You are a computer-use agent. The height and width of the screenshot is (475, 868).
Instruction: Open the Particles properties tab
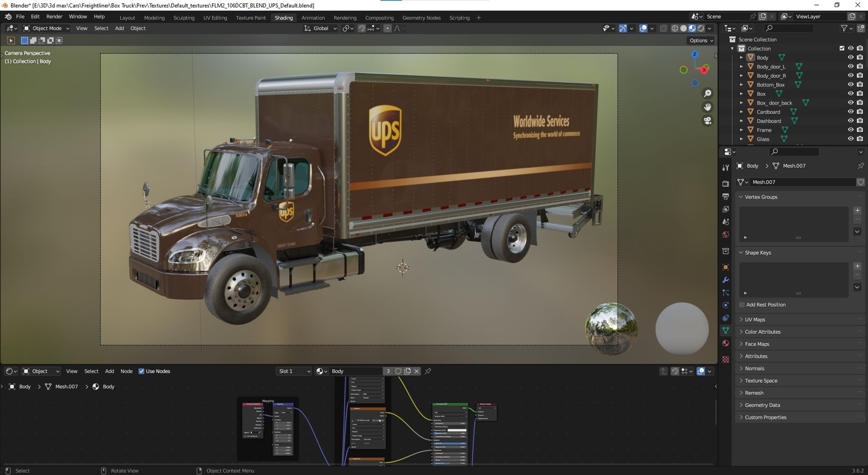pos(726,292)
